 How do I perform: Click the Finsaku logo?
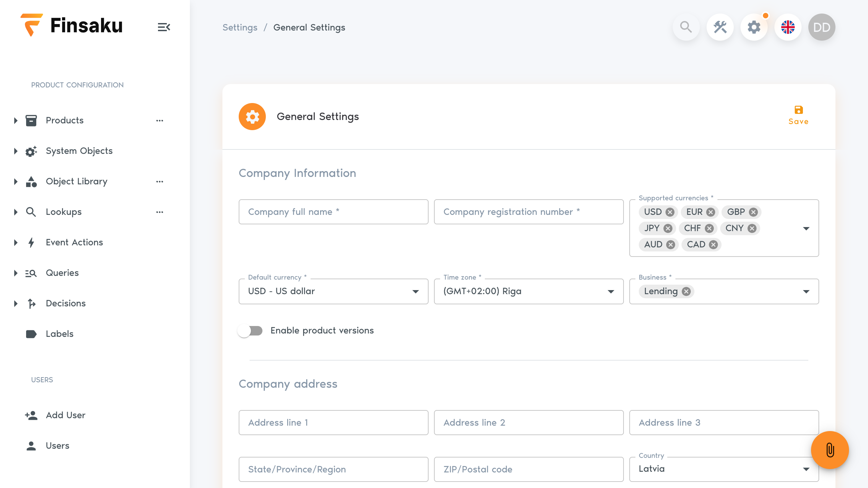point(72,25)
